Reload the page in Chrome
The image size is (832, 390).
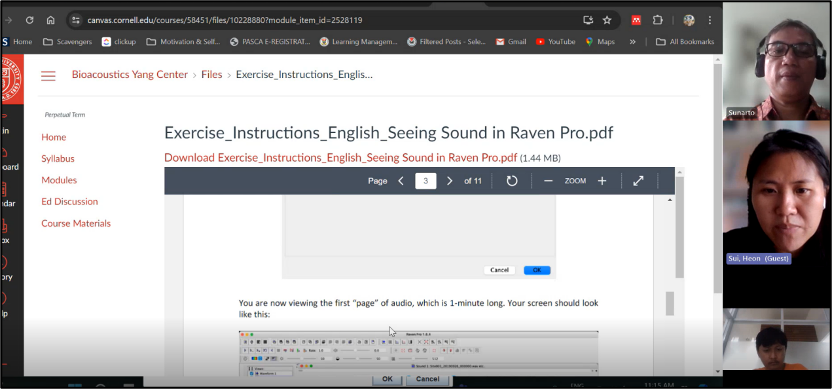30,20
